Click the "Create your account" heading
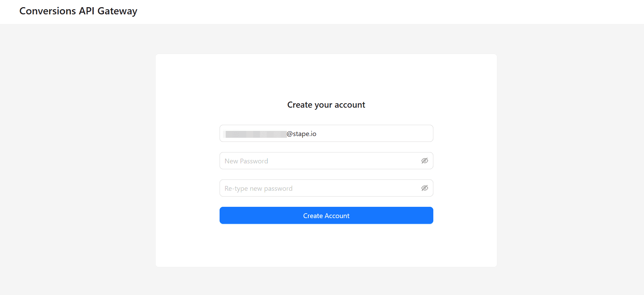Screen dimensions: 644x295 (x=326, y=105)
